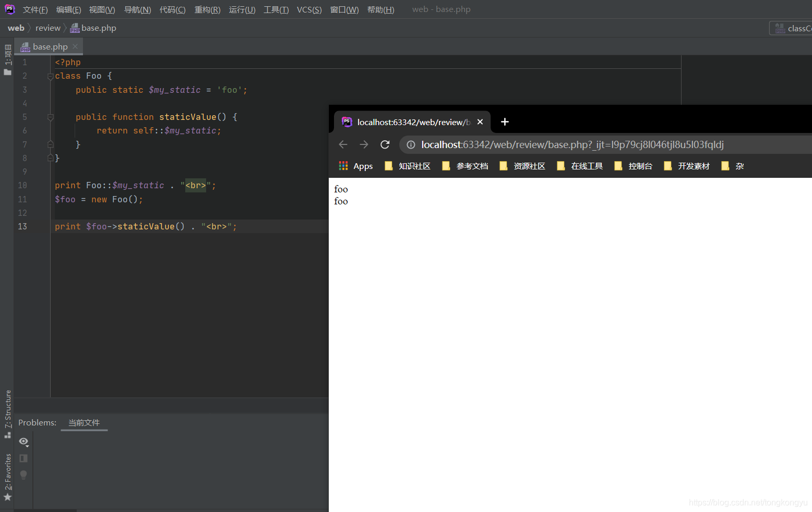Screen dimensions: 812x512
Task: Open the 开发素材 bookmark folder
Action: pos(687,166)
